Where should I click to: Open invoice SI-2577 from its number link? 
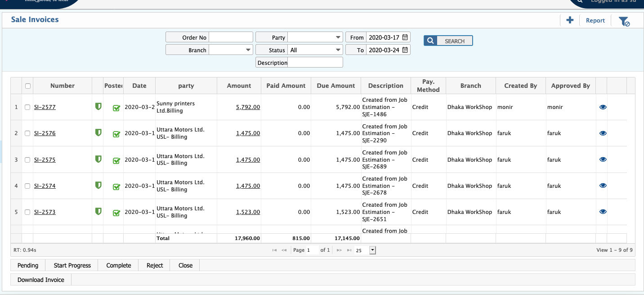pyautogui.click(x=45, y=107)
